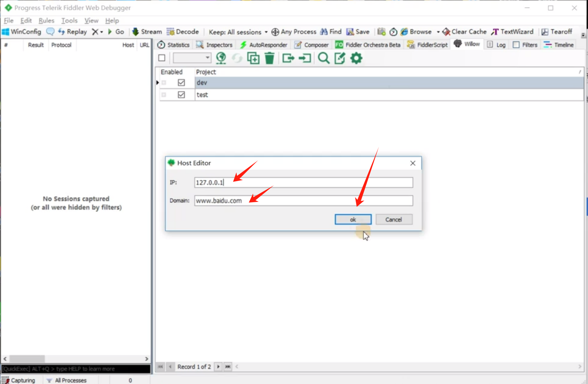The height and width of the screenshot is (384, 588).
Task: Click Replay in the toolbar
Action: 73,32
